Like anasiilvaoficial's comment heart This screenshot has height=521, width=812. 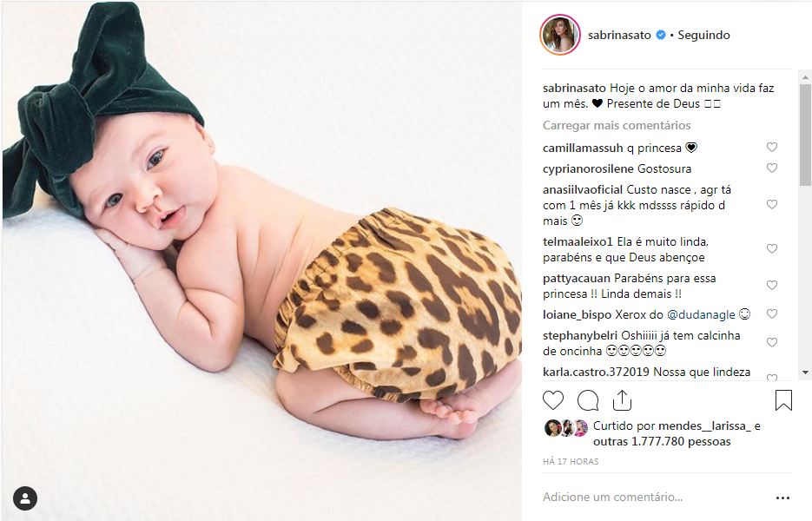771,205
